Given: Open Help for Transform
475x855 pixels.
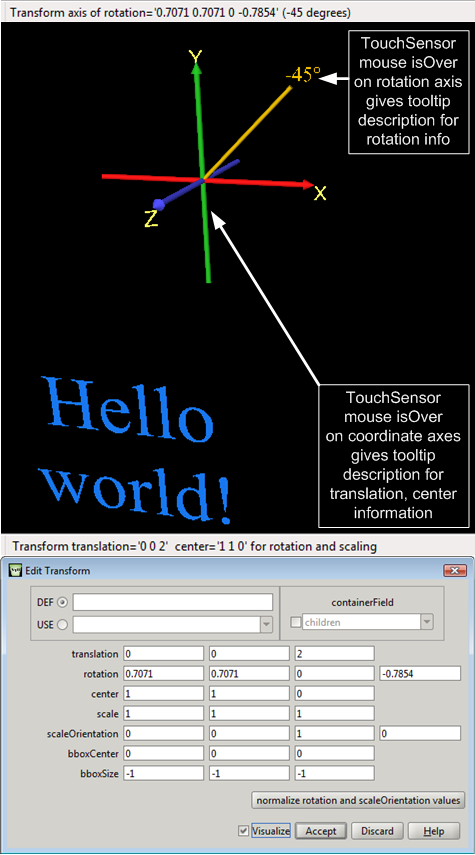Looking at the screenshot, I should tap(434, 831).
